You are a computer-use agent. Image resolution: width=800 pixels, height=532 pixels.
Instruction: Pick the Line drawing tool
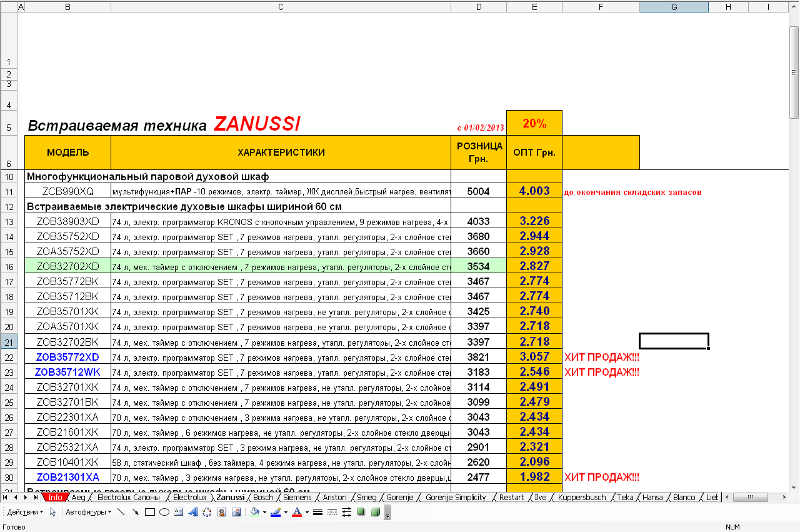[x=121, y=512]
